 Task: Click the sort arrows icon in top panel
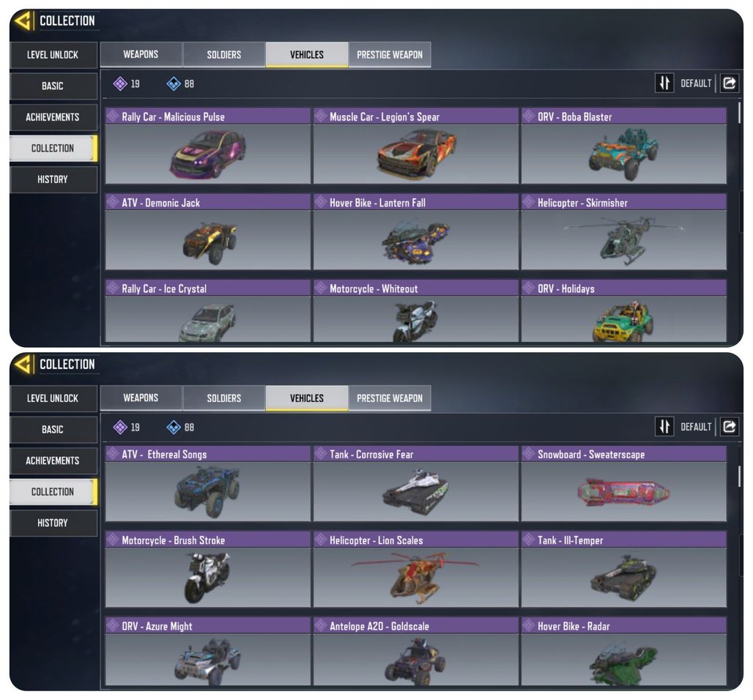664,83
